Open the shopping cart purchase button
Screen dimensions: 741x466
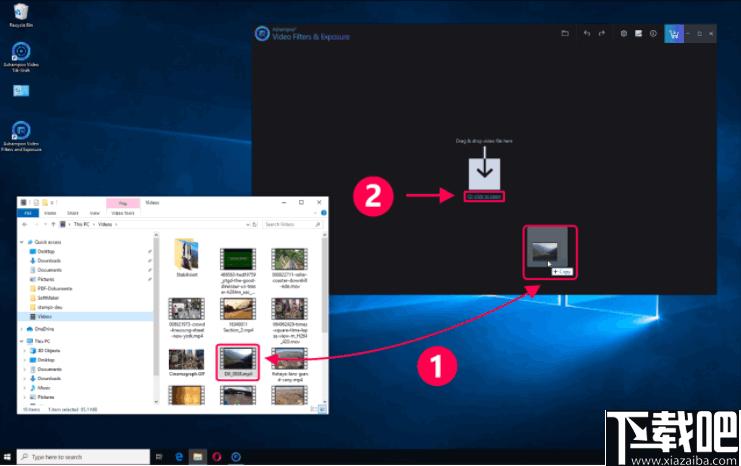click(x=674, y=34)
